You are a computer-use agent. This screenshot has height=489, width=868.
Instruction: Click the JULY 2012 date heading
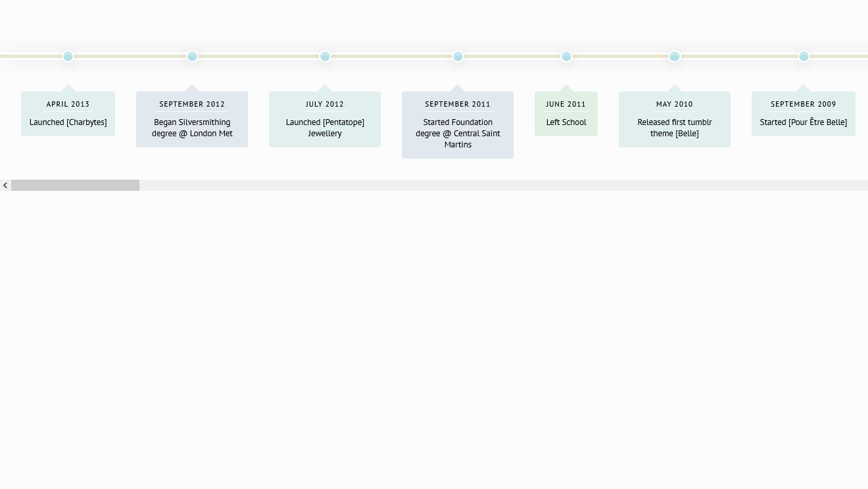(x=325, y=104)
